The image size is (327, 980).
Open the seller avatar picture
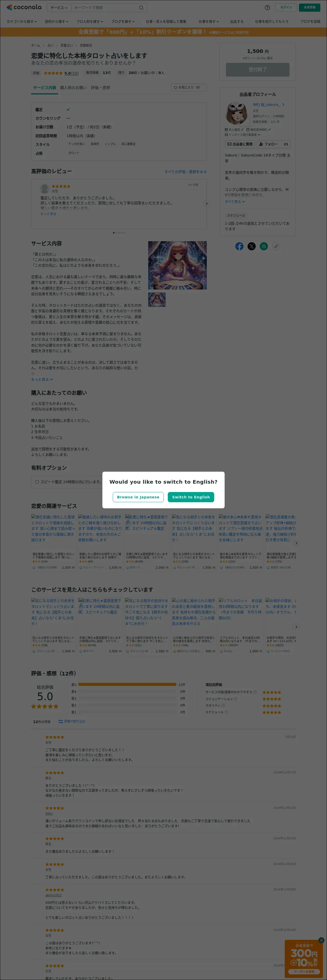[x=236, y=113]
